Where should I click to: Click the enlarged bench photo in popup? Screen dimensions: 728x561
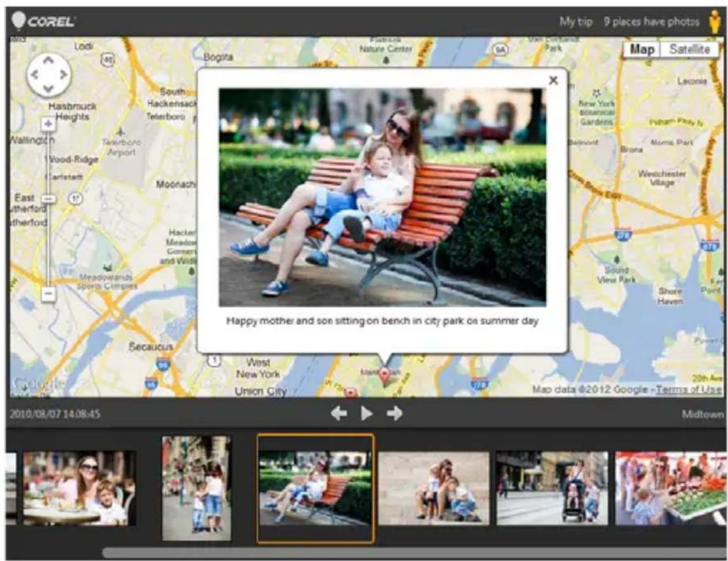[x=382, y=197]
